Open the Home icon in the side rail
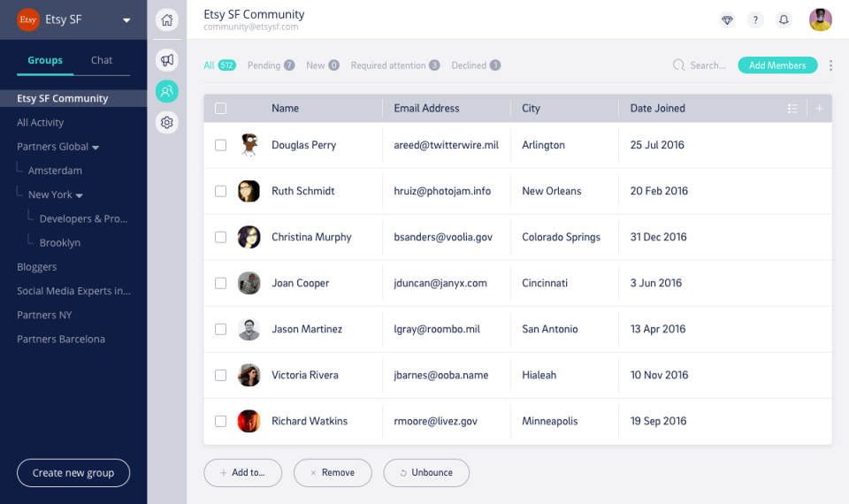Image resolution: width=849 pixels, height=504 pixels. [x=167, y=20]
